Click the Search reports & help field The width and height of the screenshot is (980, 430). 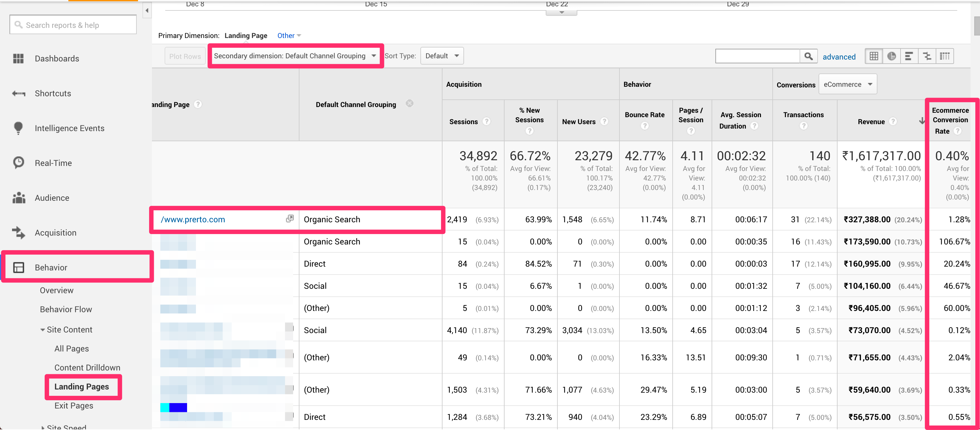click(x=73, y=25)
